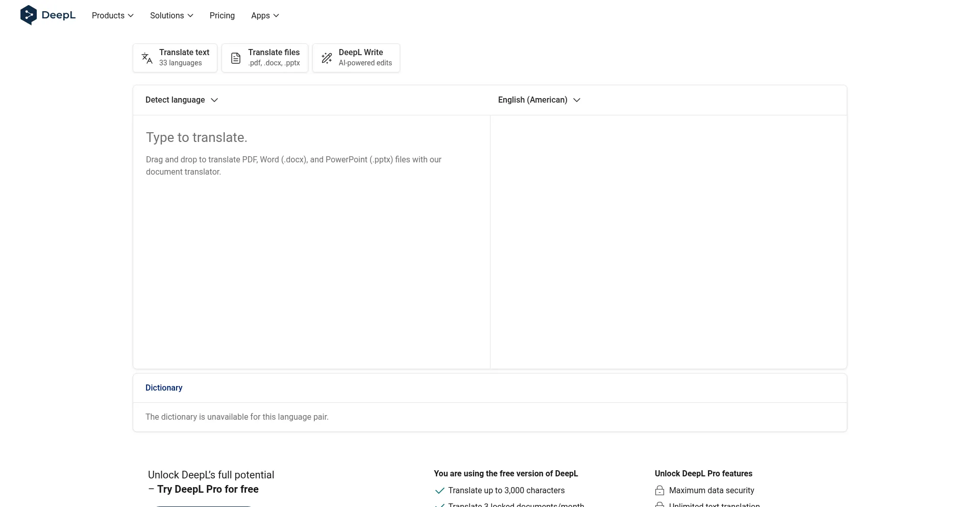Open the Solutions menu in the header

point(171,16)
